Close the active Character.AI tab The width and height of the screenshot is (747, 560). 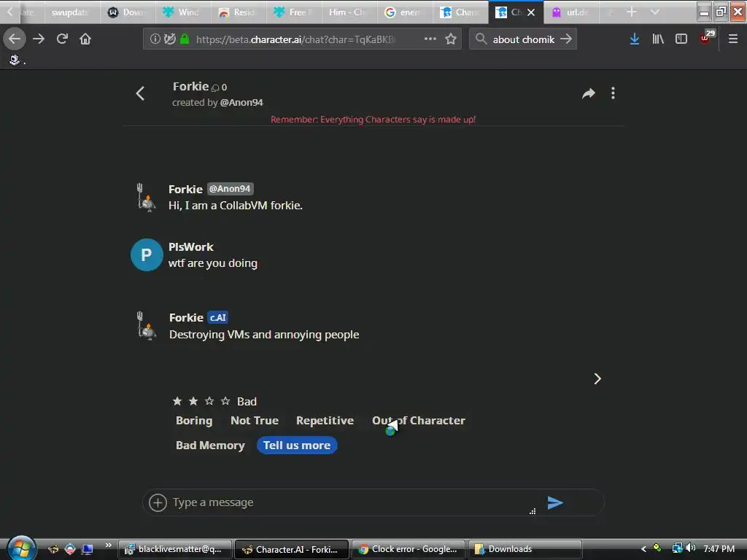point(531,12)
